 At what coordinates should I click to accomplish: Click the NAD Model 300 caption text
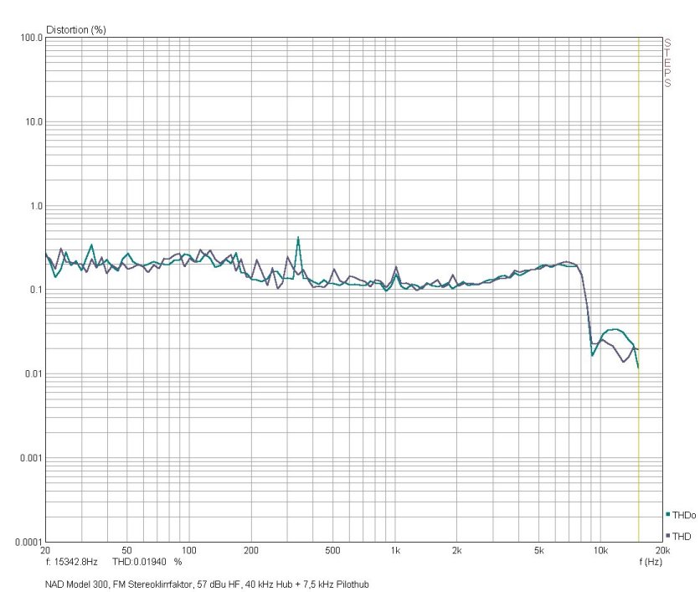point(207,584)
